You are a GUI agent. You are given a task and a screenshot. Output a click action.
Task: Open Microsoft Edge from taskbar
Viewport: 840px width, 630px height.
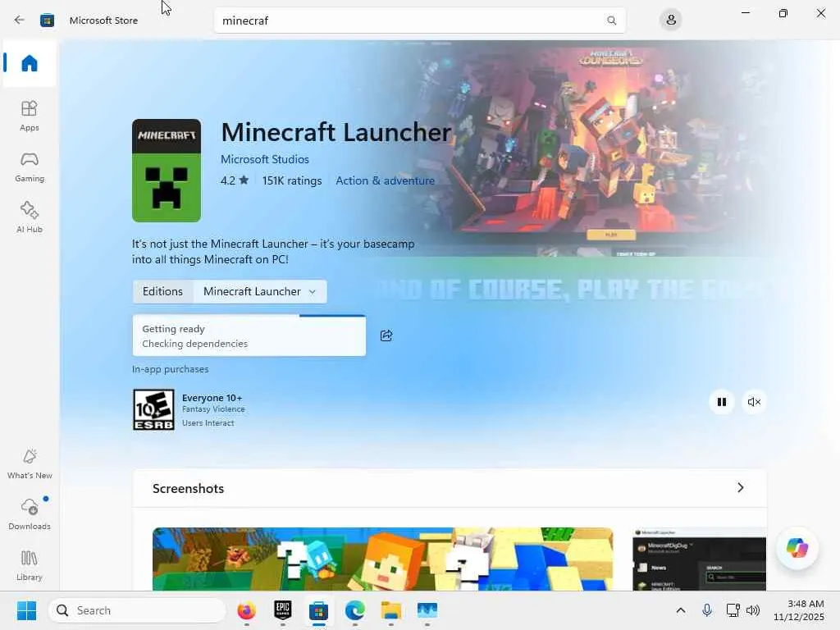pyautogui.click(x=354, y=610)
